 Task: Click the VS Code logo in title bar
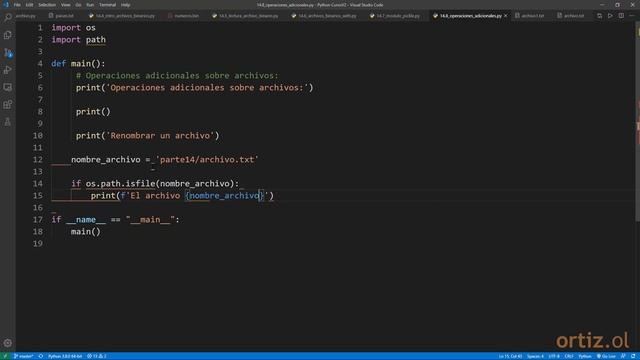pyautogui.click(x=6, y=5)
